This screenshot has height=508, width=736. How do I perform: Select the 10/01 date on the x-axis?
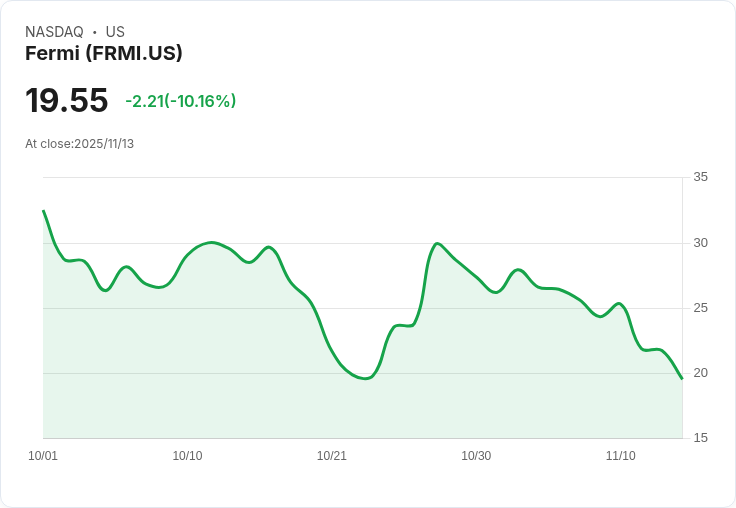[43, 456]
